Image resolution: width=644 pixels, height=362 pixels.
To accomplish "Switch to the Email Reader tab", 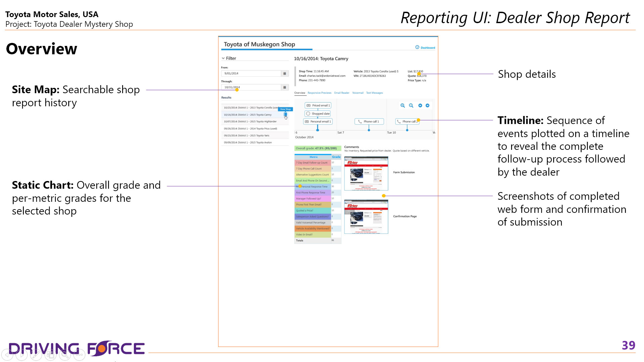I will point(342,93).
